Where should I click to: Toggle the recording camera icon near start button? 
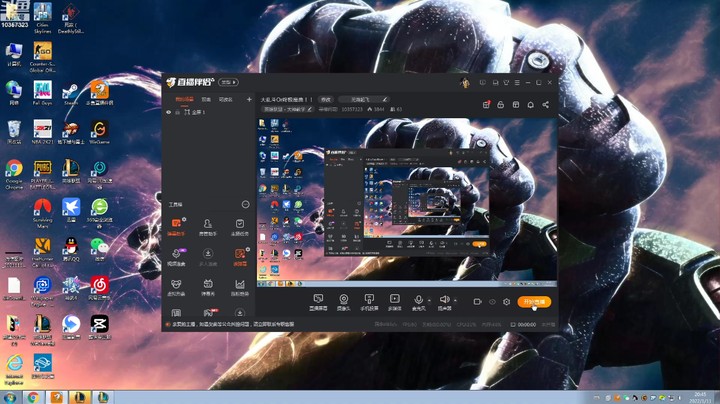click(478, 302)
